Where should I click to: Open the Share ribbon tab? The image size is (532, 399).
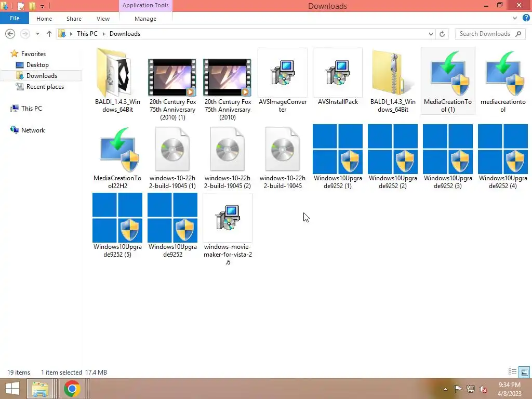[74, 19]
